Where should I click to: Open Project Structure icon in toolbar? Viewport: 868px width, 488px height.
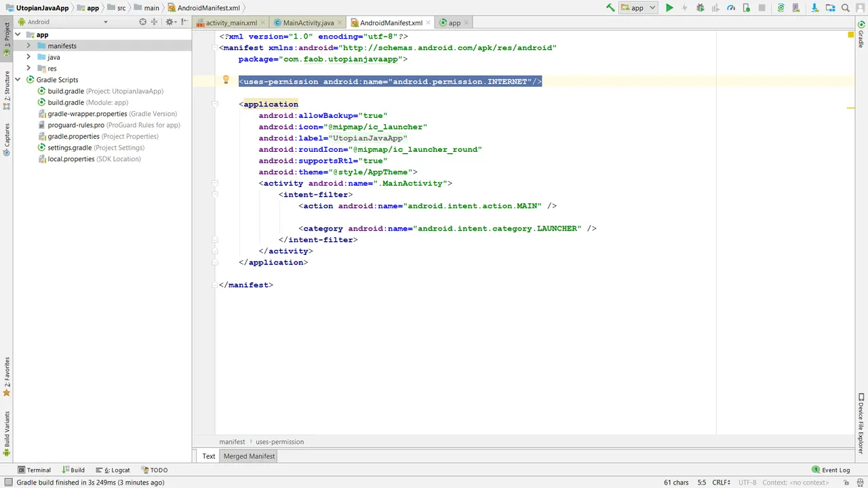click(829, 8)
